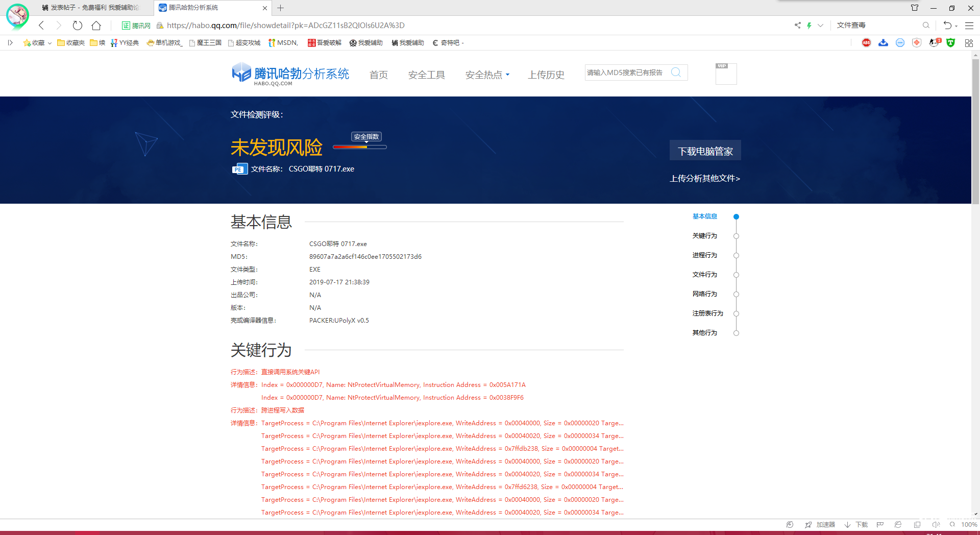Image resolution: width=980 pixels, height=535 pixels.
Task: Click the user avatar profile picture
Action: click(17, 15)
